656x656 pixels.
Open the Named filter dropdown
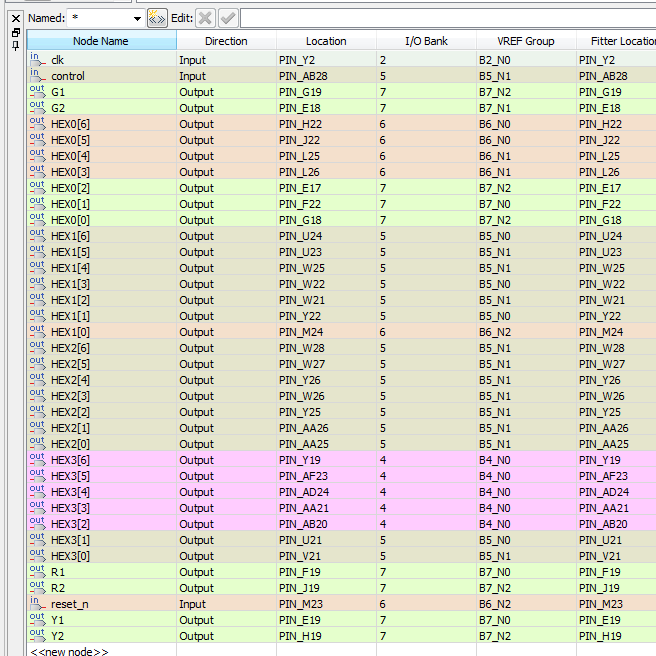(137, 19)
